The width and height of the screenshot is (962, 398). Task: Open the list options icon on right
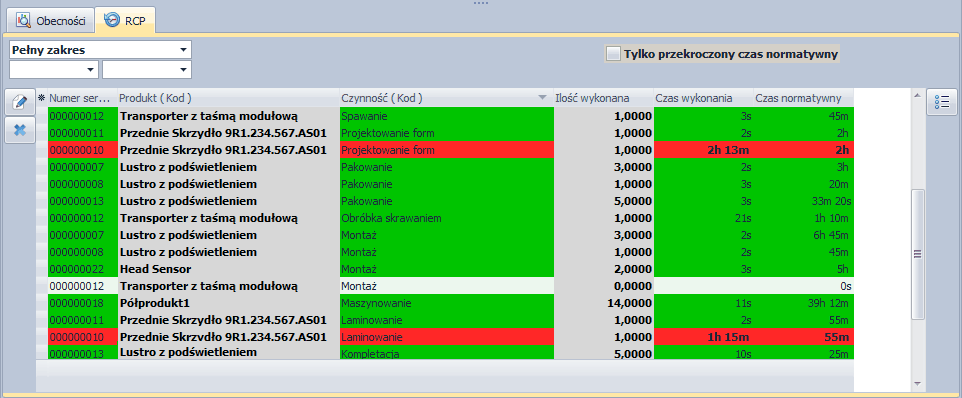pyautogui.click(x=942, y=102)
